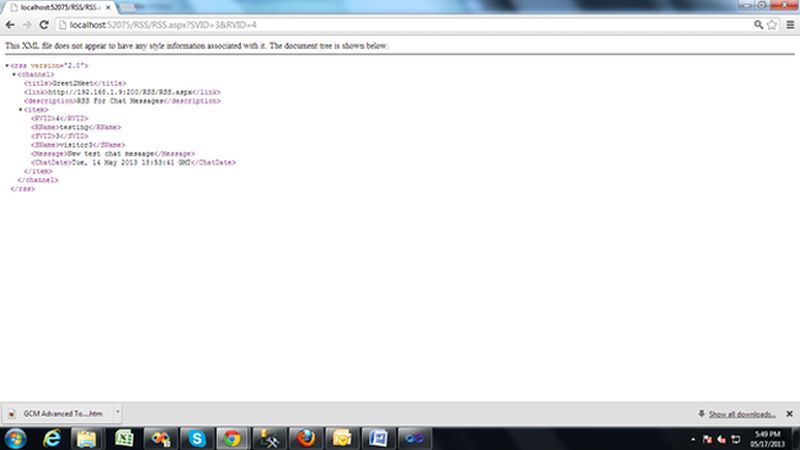The image size is (800, 450).
Task: Click the ChatDate Tue, 14 May 2013 line
Action: [x=133, y=163]
